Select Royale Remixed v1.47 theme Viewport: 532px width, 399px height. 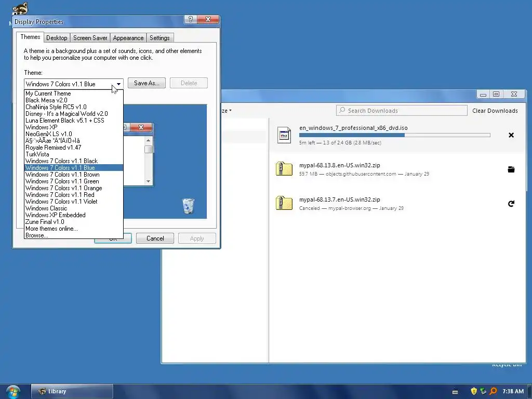(74, 148)
